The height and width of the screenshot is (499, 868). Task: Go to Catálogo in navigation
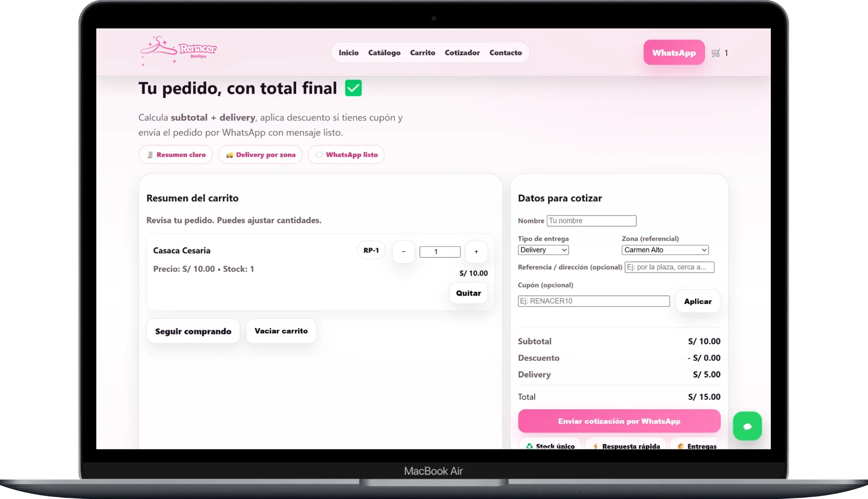pos(384,53)
